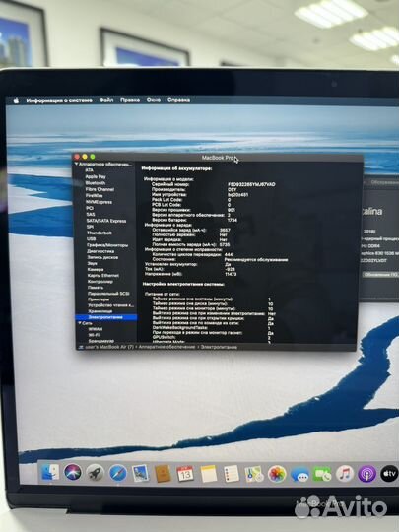Click Электропитание in bottom path bar
Image resolution: width=399 pixels, height=532 pixels.
coord(219,347)
